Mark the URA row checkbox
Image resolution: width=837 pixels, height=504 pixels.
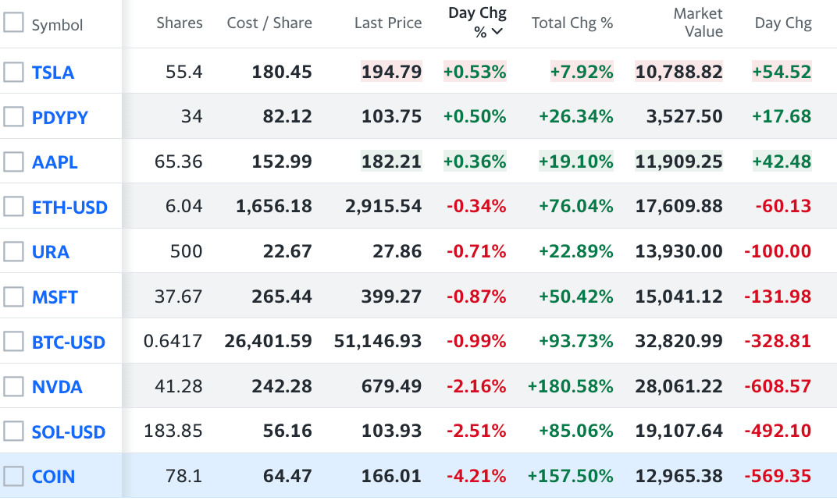(14, 251)
